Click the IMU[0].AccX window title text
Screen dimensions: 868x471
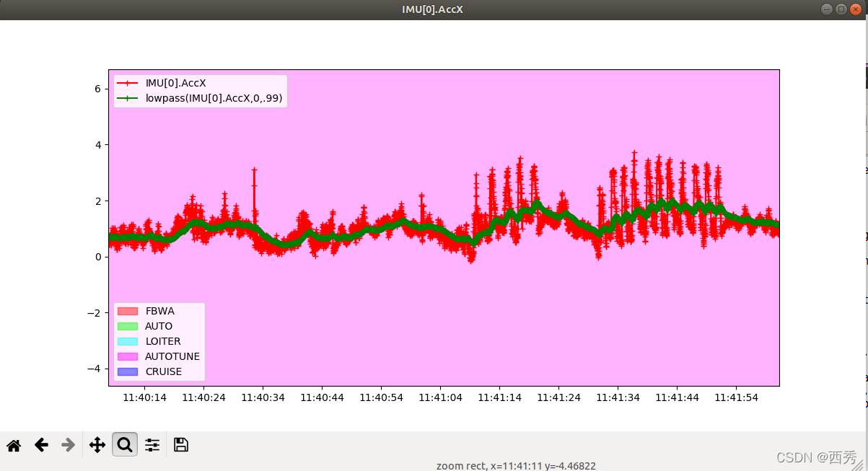click(x=433, y=9)
